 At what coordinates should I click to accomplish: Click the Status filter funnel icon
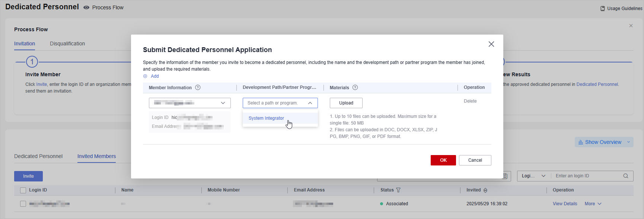pos(398,190)
